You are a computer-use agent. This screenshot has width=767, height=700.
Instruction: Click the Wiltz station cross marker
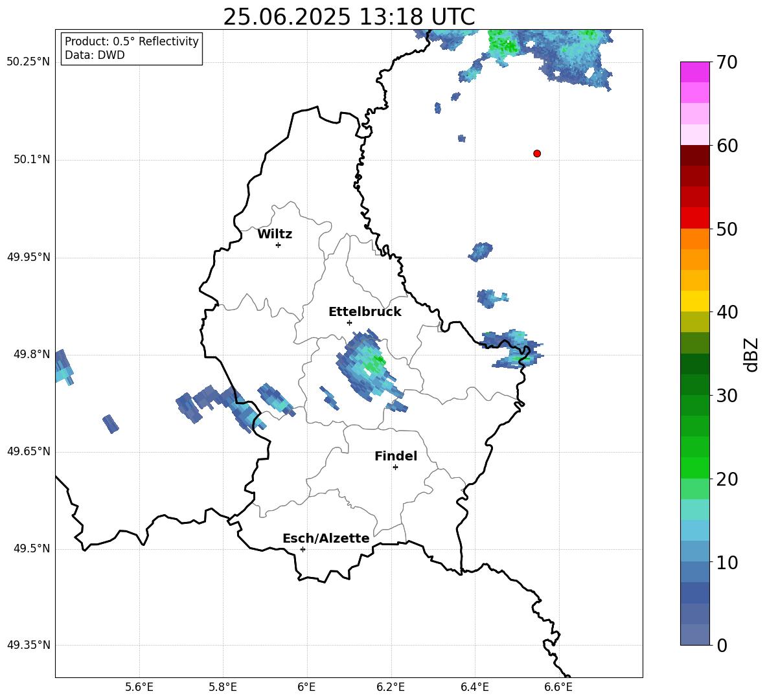279,245
